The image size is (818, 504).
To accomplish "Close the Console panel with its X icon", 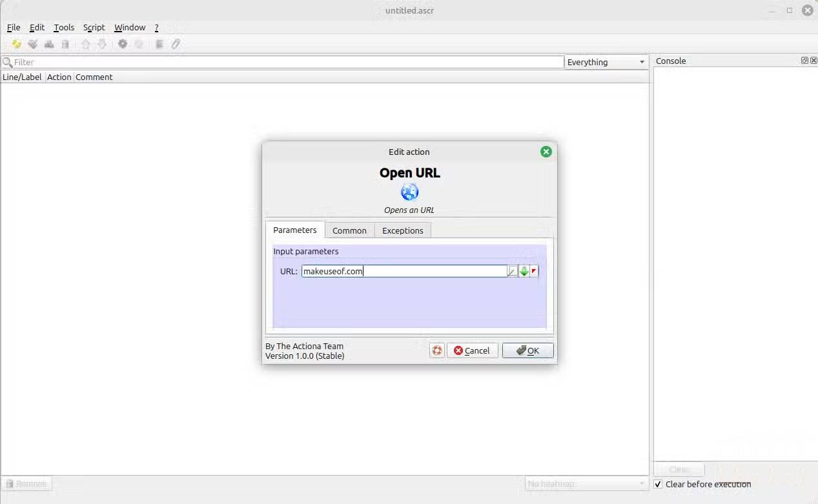I will click(x=813, y=60).
